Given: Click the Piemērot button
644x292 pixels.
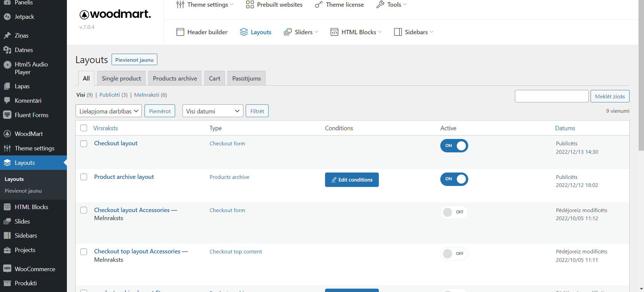Looking at the screenshot, I should click(160, 111).
